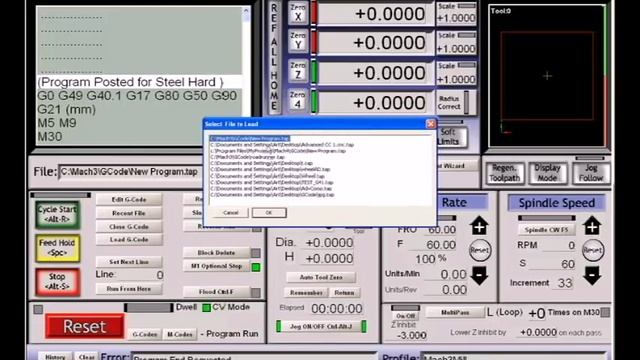
Task: Click the File path field
Action: (x=131, y=172)
